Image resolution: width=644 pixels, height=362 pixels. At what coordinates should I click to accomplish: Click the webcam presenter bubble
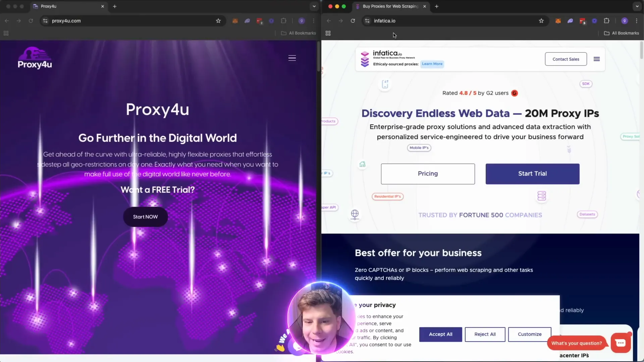tap(321, 318)
